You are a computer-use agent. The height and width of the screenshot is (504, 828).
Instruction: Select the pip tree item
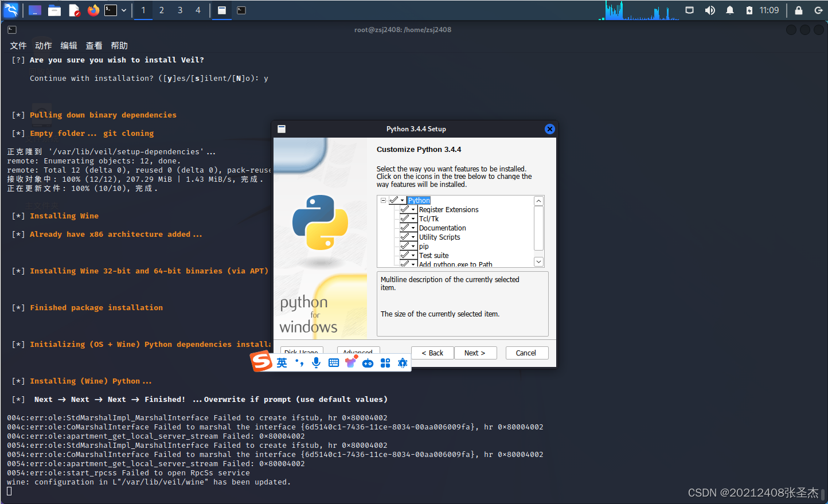(x=424, y=247)
